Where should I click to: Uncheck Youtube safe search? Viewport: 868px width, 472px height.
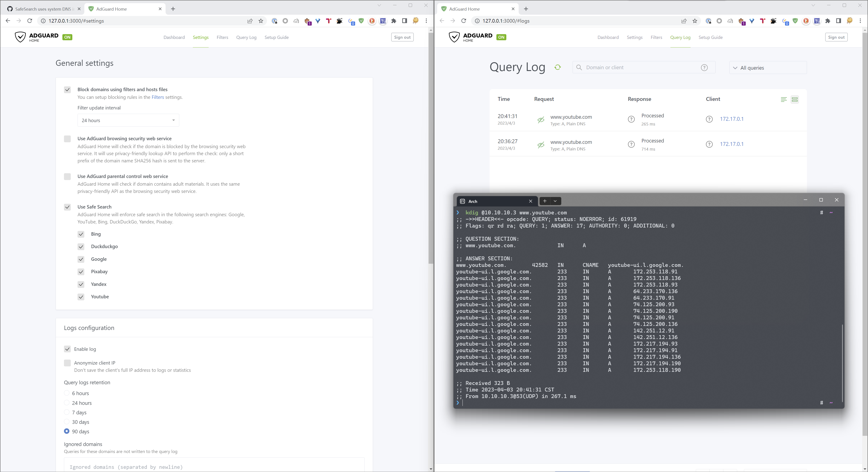81,297
